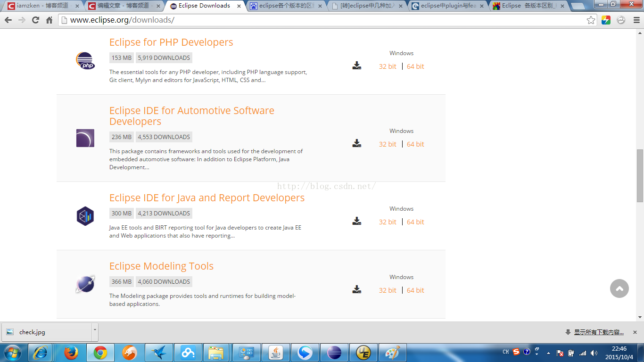Viewport: 644px width, 362px height.
Task: Open Eclipse IDE for Automotive Software Developers link
Action: coord(192,116)
